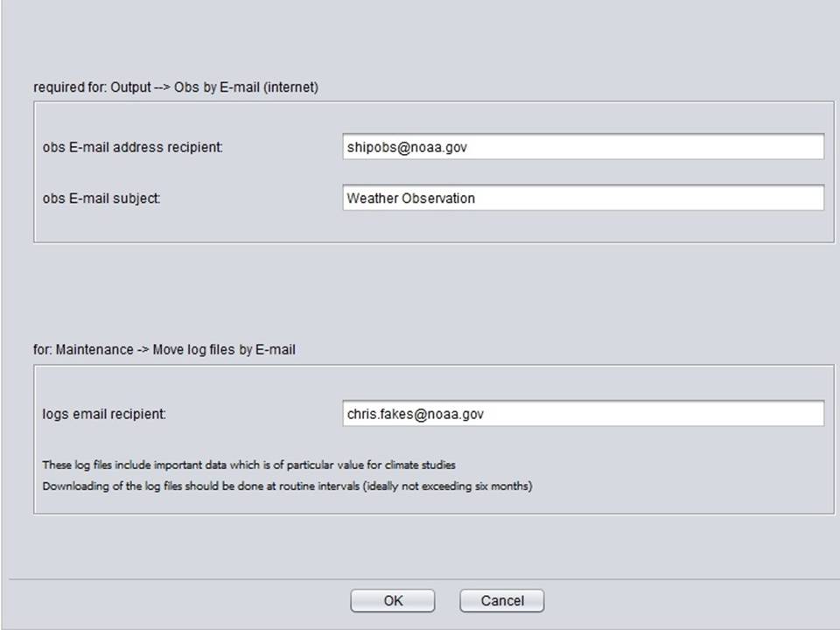
Task: Focus the obs E-mail subject input box
Action: click(583, 198)
